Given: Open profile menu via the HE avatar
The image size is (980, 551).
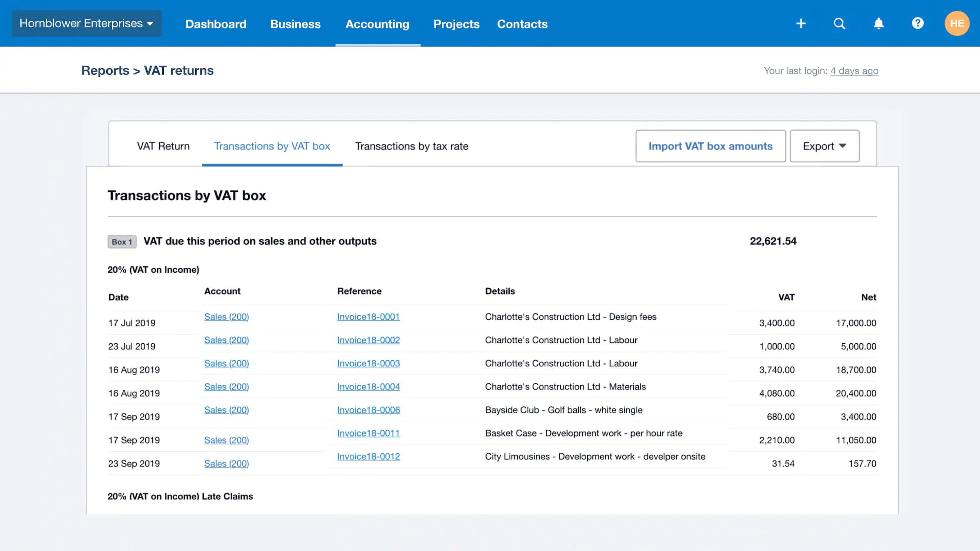Looking at the screenshot, I should click(957, 23).
